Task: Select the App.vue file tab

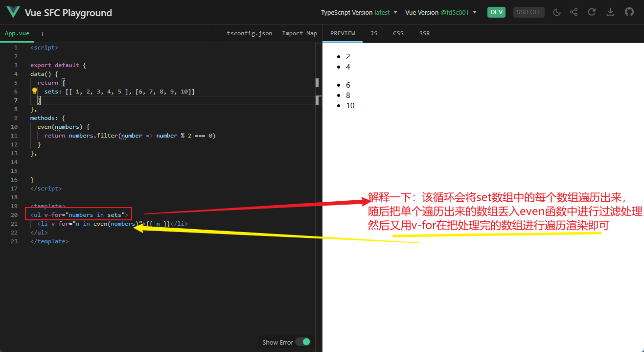Action: [x=17, y=33]
